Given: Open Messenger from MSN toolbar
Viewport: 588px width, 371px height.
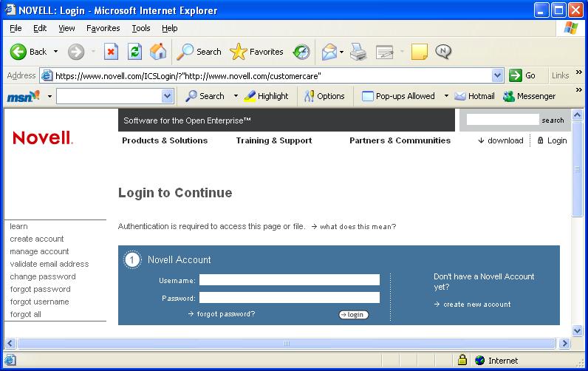Looking at the screenshot, I should (529, 96).
